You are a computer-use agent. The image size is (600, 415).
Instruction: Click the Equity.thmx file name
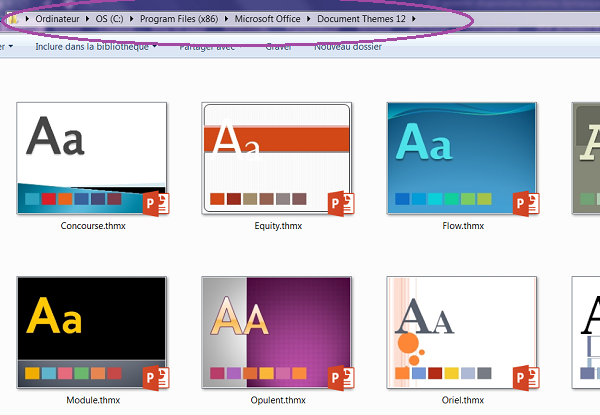coord(278,226)
